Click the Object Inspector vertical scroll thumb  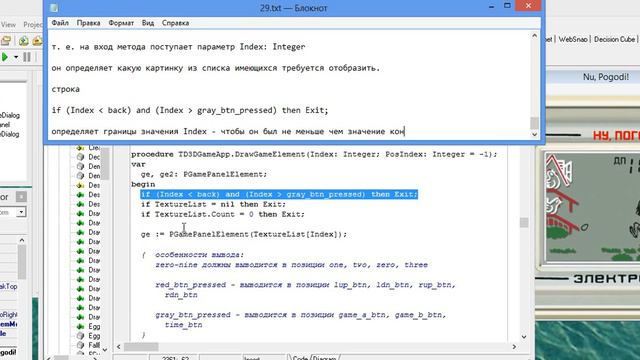pyautogui.click(x=22, y=262)
